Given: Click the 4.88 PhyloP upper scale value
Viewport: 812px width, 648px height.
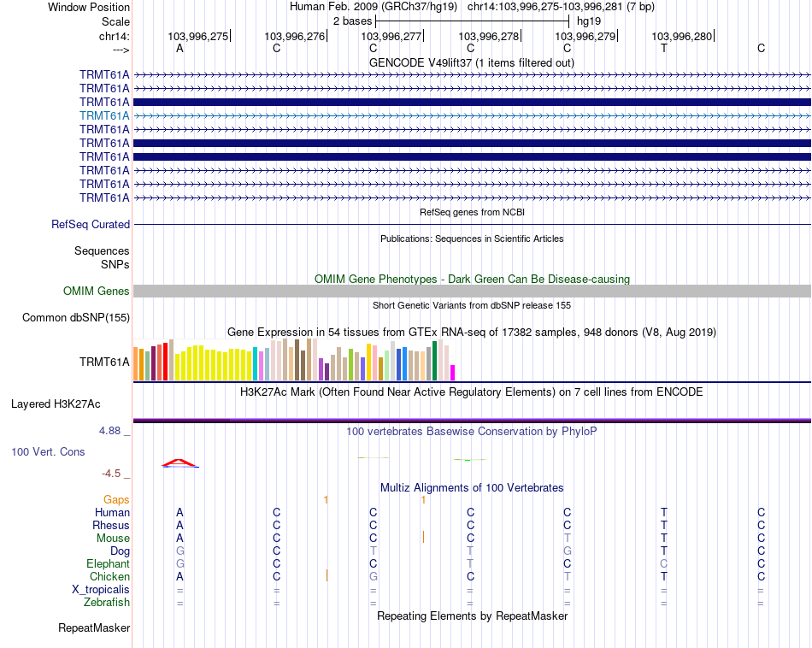Looking at the screenshot, I should [x=109, y=431].
